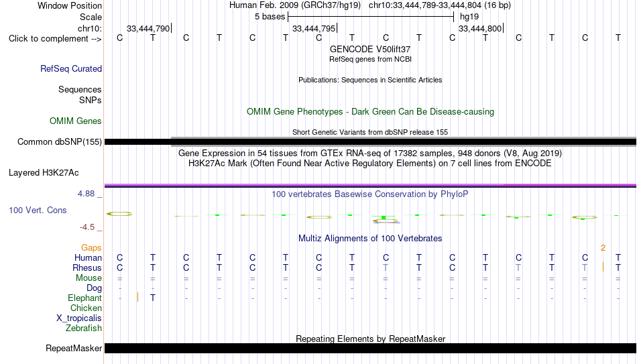
Task: Click 'Click to complement -->' label
Action: pyautogui.click(x=55, y=39)
